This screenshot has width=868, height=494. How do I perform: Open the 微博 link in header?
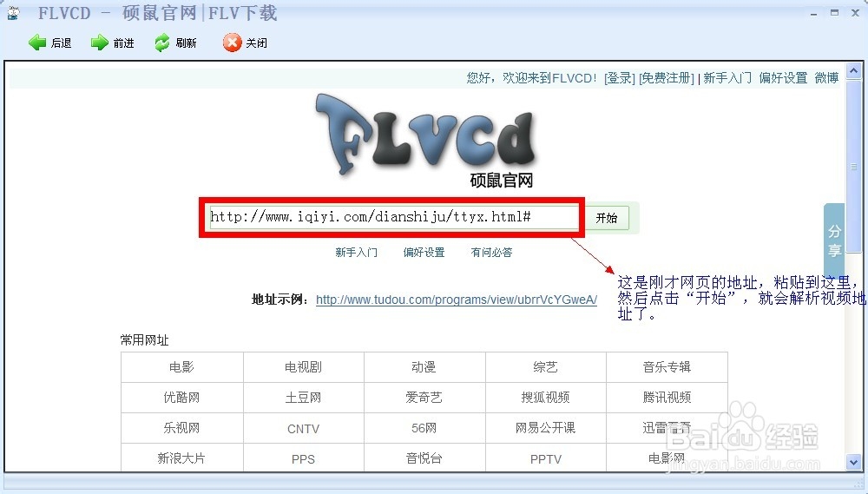coord(826,78)
